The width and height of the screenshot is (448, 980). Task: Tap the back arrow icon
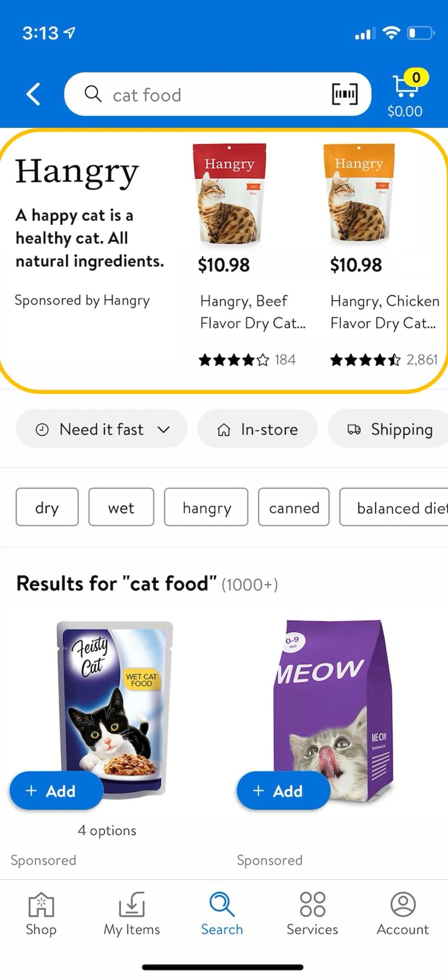(x=33, y=94)
